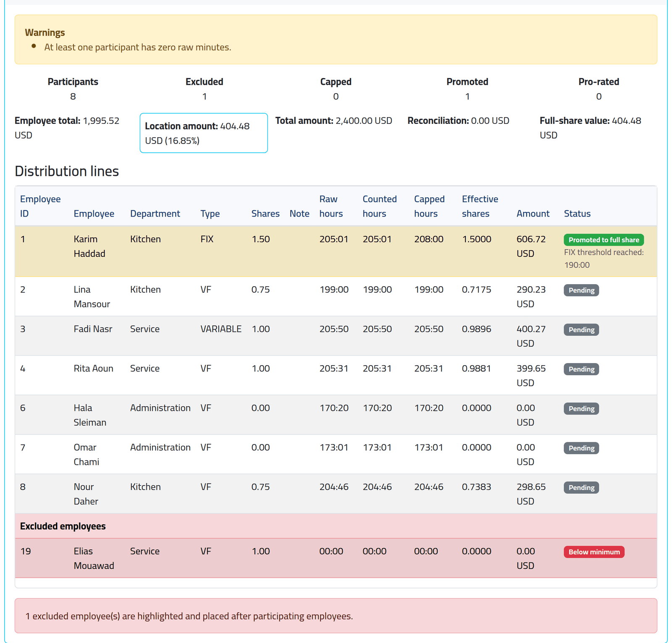Screen dimensions: 672x643
Task: Click the Location amount highlighted box
Action: tap(204, 133)
